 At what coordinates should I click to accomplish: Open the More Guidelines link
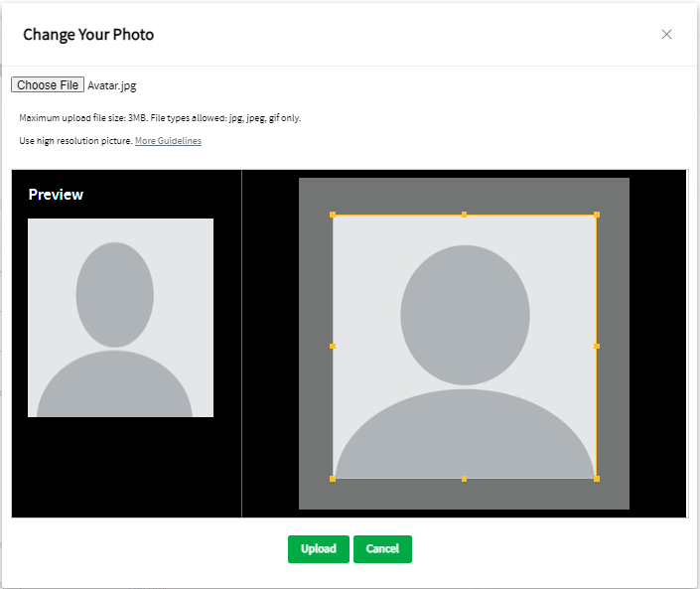168,141
